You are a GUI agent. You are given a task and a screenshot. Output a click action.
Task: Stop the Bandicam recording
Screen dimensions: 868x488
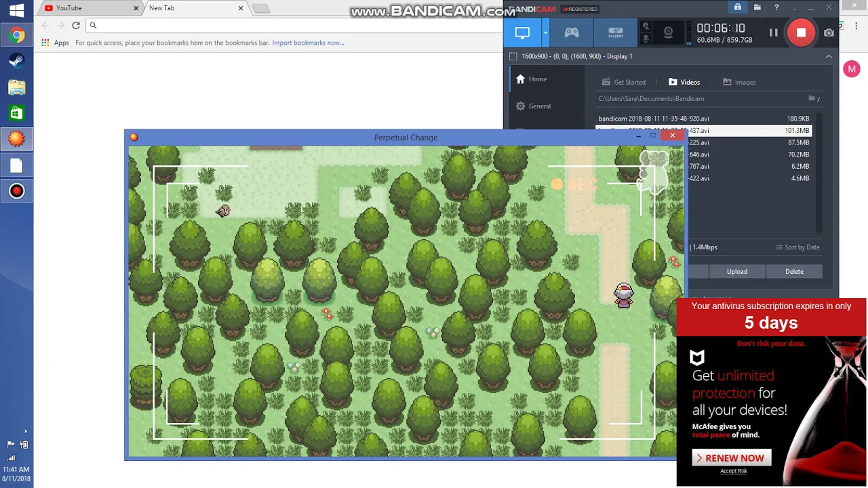tap(801, 33)
